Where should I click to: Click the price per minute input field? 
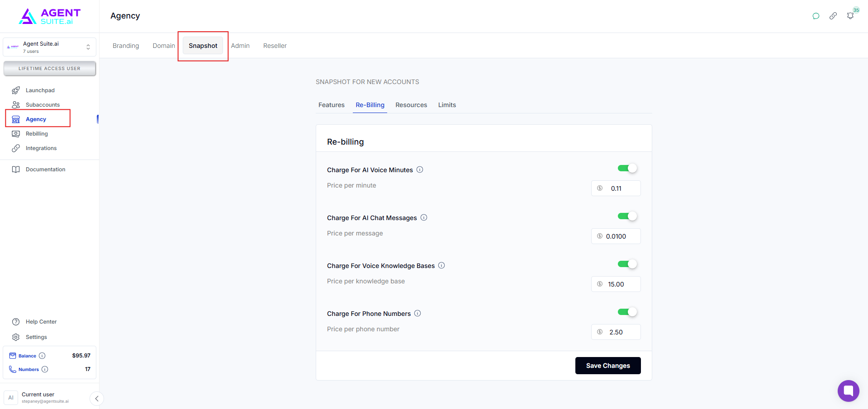(x=616, y=188)
